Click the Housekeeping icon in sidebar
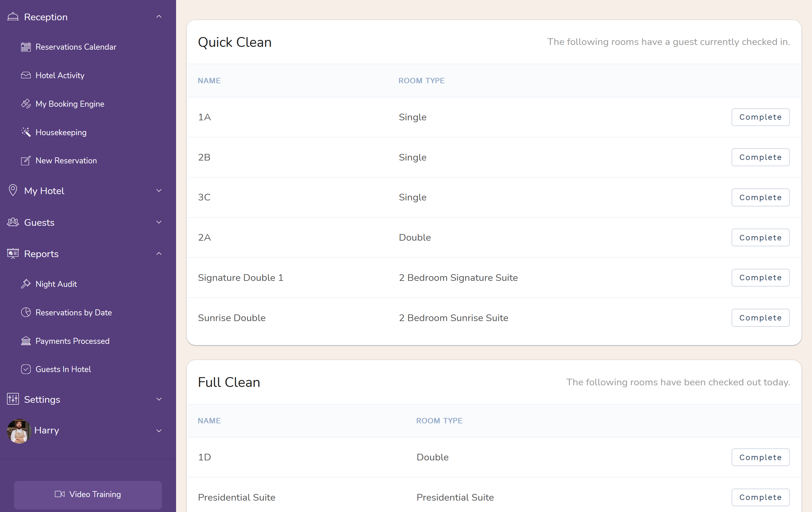812x512 pixels. 25,132
